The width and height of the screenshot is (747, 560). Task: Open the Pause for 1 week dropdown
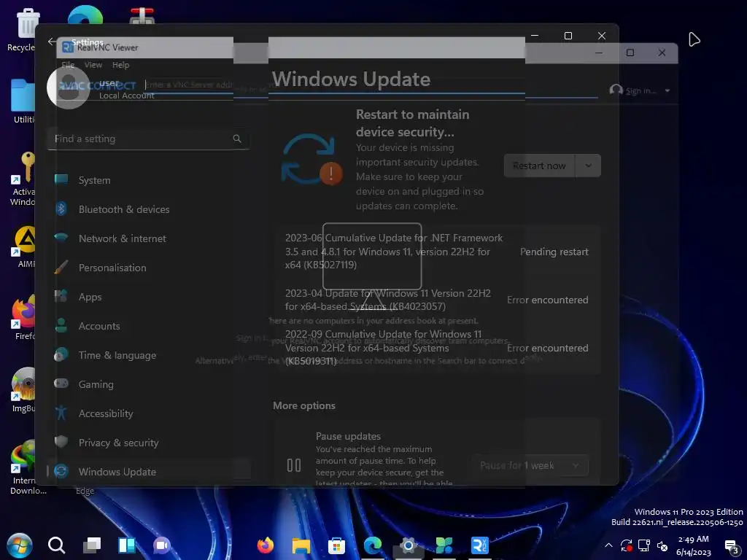(530, 465)
